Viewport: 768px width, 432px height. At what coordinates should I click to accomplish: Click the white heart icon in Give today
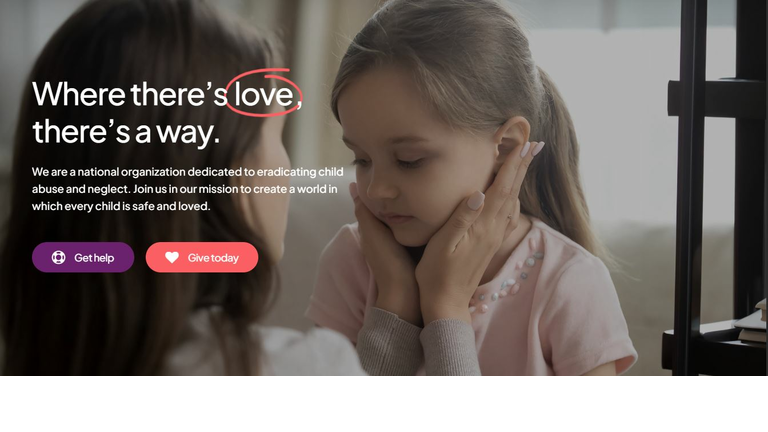click(x=172, y=257)
